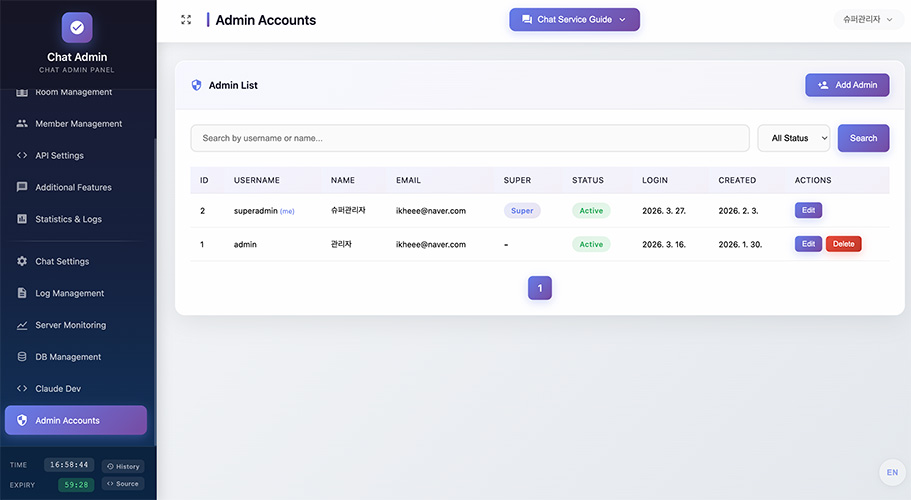Open Chat Settings page
The height and width of the screenshot is (500, 911).
tap(78, 261)
